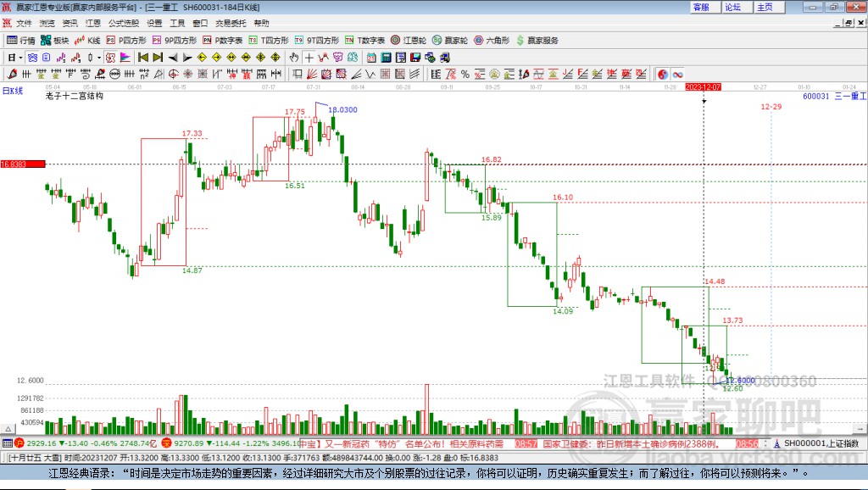Select the hand pan tool
The height and width of the screenshot is (490, 868).
(294, 58)
